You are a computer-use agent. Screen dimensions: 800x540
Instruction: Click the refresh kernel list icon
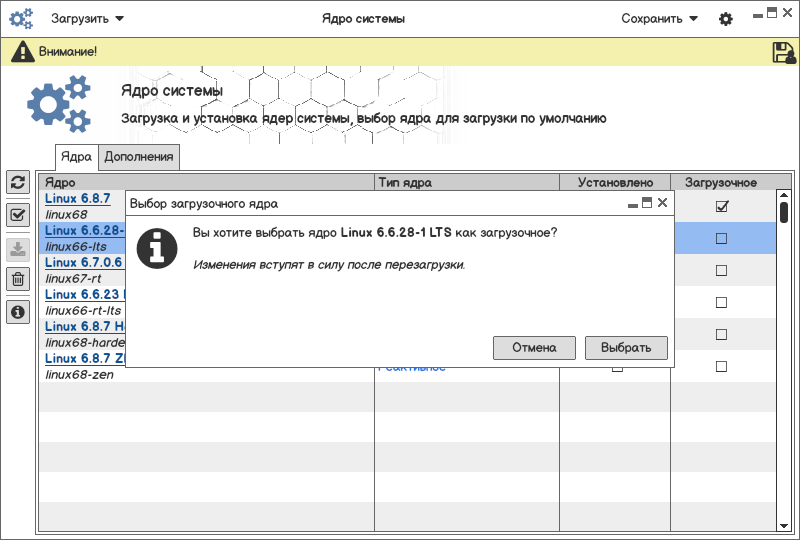[x=17, y=182]
